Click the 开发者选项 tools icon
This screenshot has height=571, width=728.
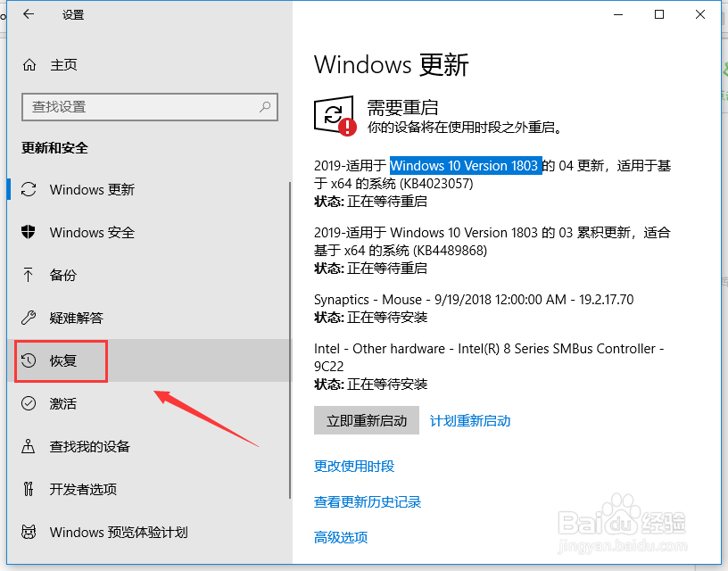(x=29, y=489)
